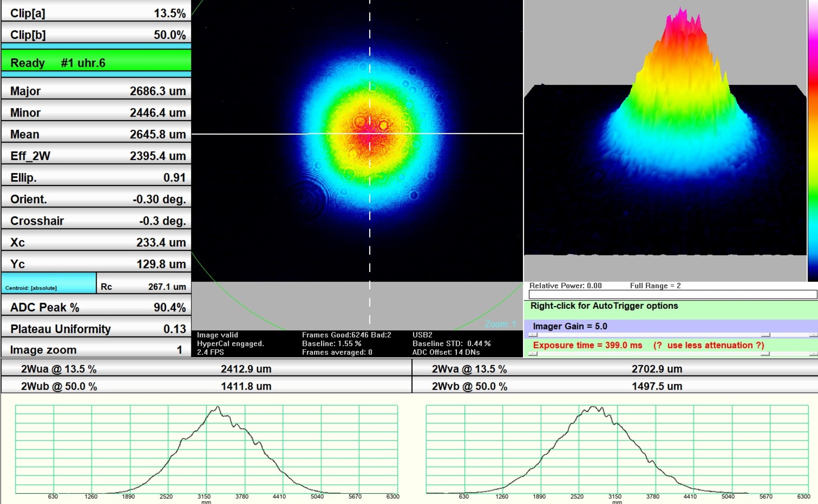
Task: Click the Crosshair angle readout
Action: [96, 221]
